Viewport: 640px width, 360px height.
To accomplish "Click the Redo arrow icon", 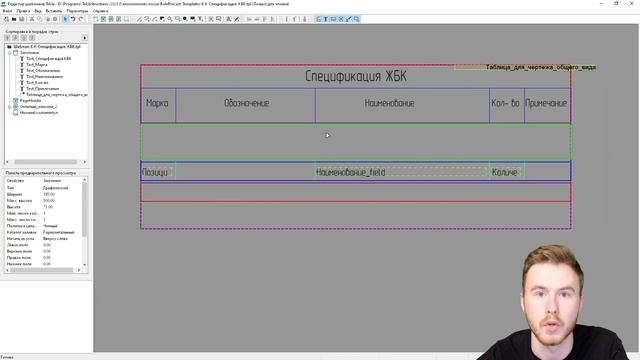I will pyautogui.click(x=81, y=19).
